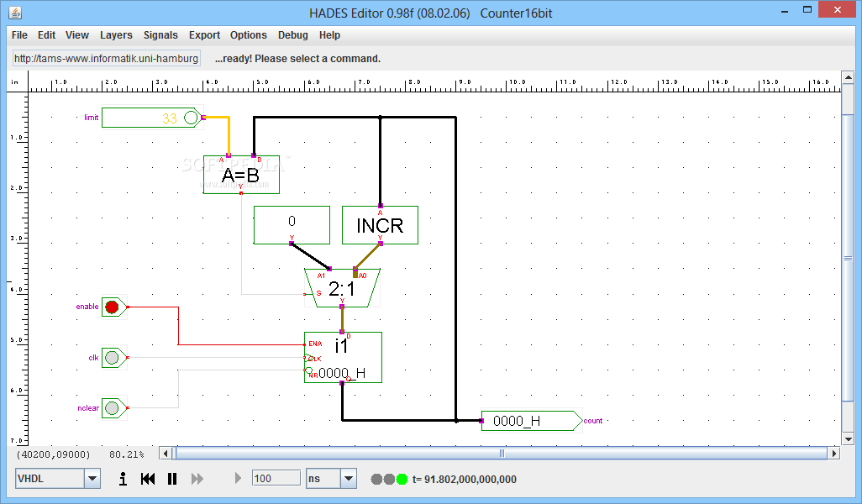This screenshot has width=862, height=504.
Task: Select the 2:1 multiplexer component
Action: (342, 288)
